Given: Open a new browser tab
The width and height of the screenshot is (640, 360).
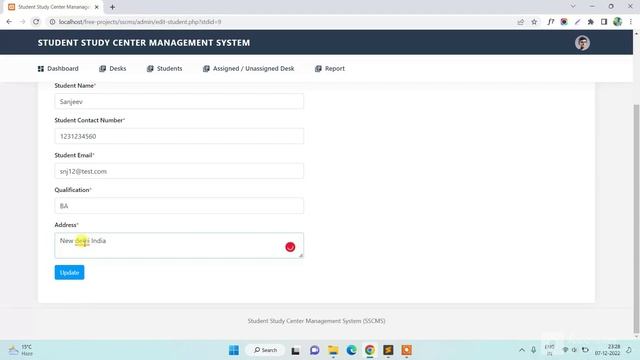Looking at the screenshot, I should [112, 7].
